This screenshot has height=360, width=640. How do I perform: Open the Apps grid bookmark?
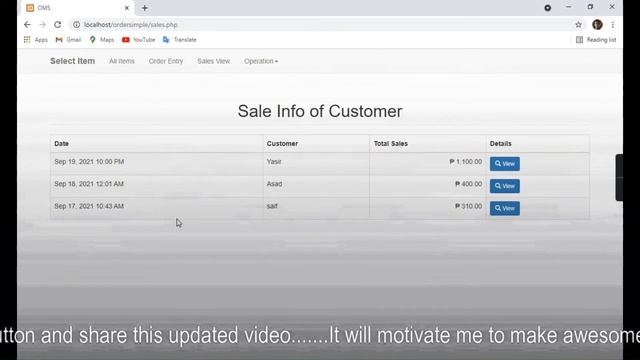[36, 40]
